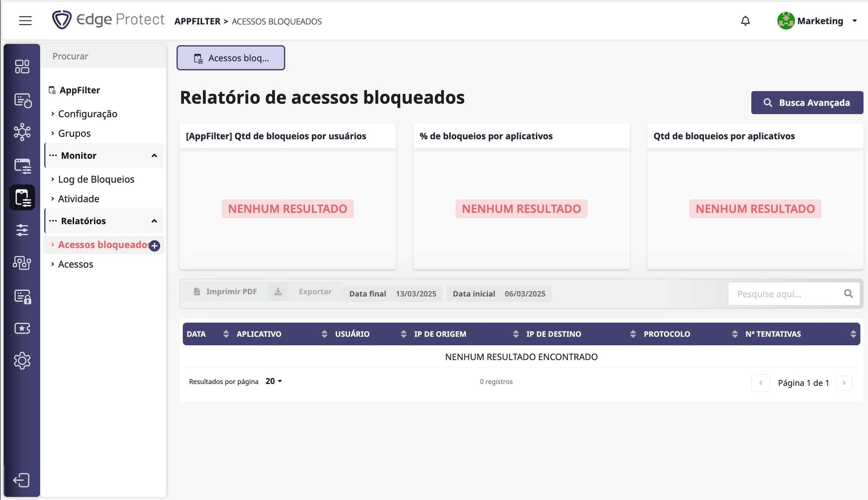868x500 pixels.
Task: Click the plus icon beside Acessos bloqueados
Action: pyautogui.click(x=155, y=246)
